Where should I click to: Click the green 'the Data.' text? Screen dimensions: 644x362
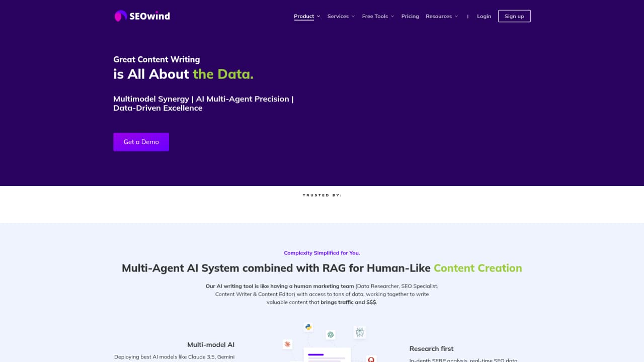click(223, 74)
